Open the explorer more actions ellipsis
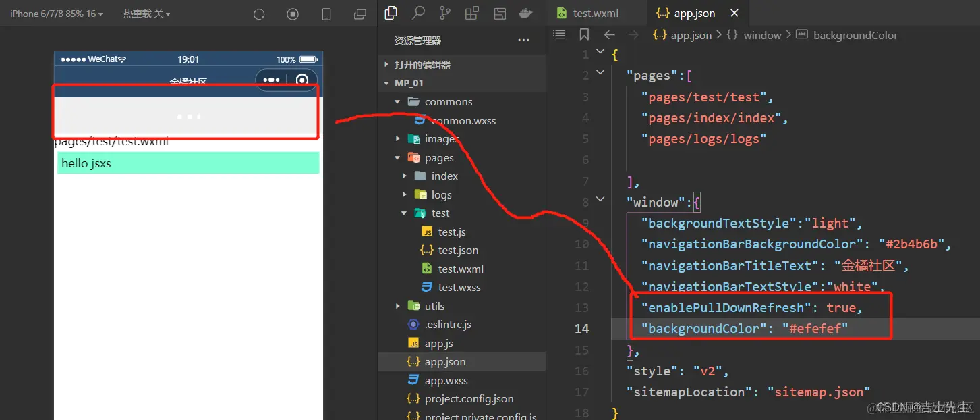980x420 pixels. 523,41
